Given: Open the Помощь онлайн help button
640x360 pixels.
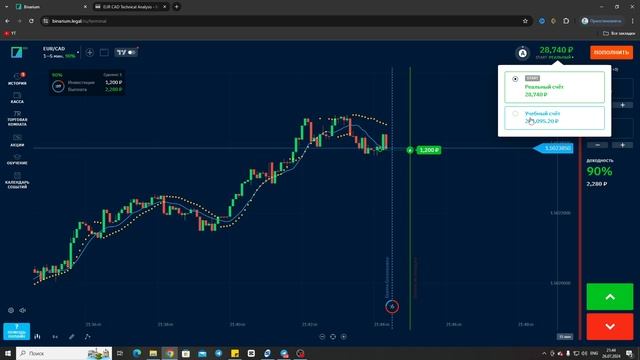Looking at the screenshot, I should click(17, 331).
